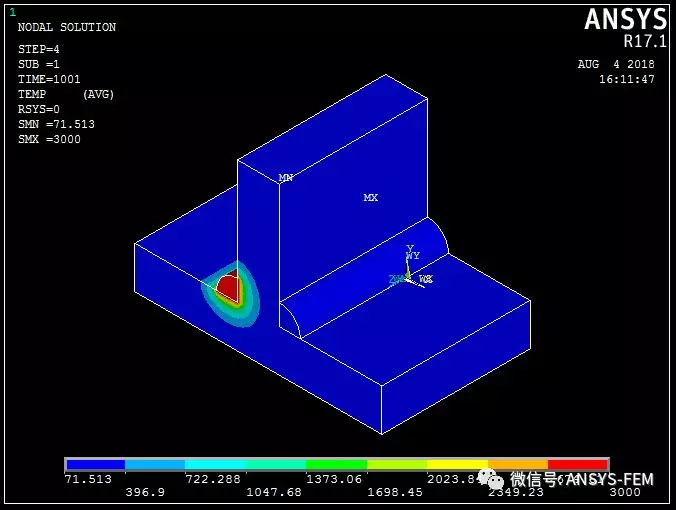Click the cyan legend swatch
This screenshot has height=510, width=676.
[216, 464]
